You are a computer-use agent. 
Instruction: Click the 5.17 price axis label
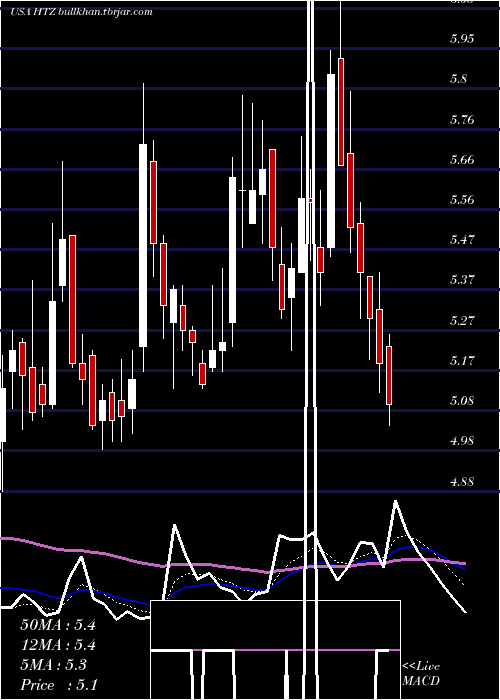462,360
